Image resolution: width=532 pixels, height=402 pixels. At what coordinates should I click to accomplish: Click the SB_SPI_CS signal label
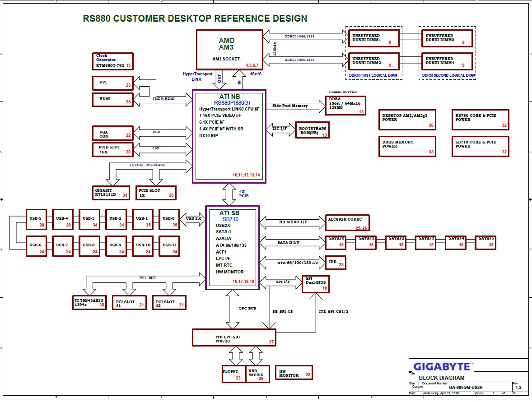[282, 311]
